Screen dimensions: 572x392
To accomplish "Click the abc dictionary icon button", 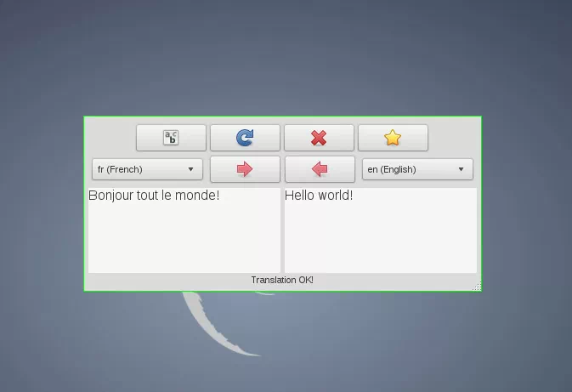I will (x=171, y=138).
